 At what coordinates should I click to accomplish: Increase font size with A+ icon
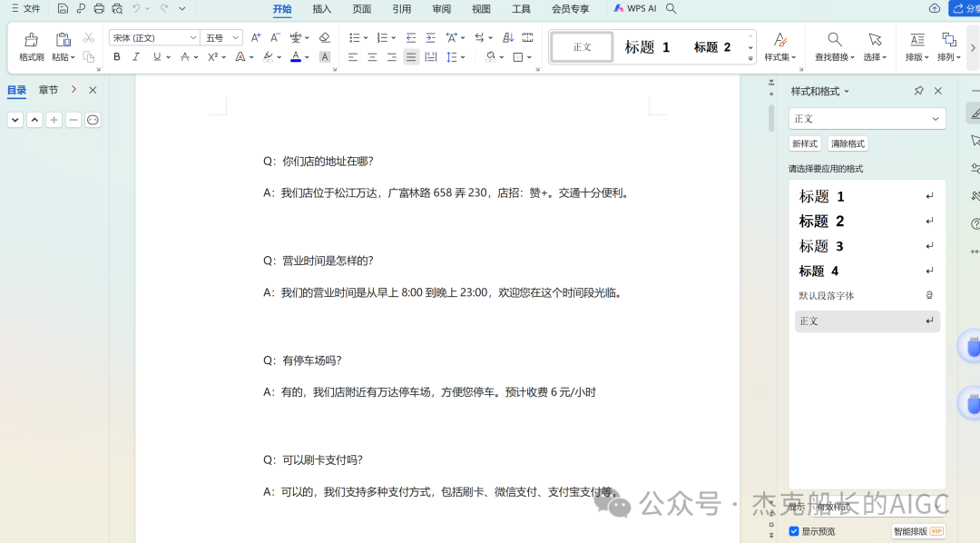(256, 37)
